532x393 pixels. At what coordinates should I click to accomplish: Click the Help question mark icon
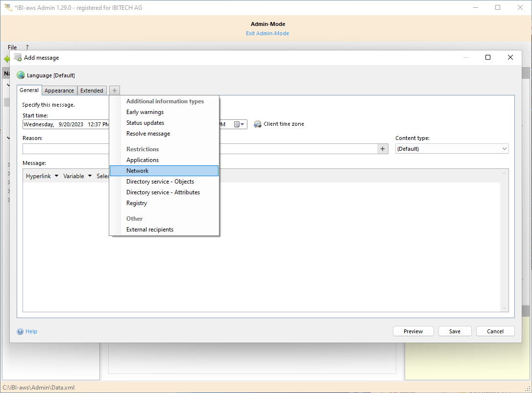point(20,331)
